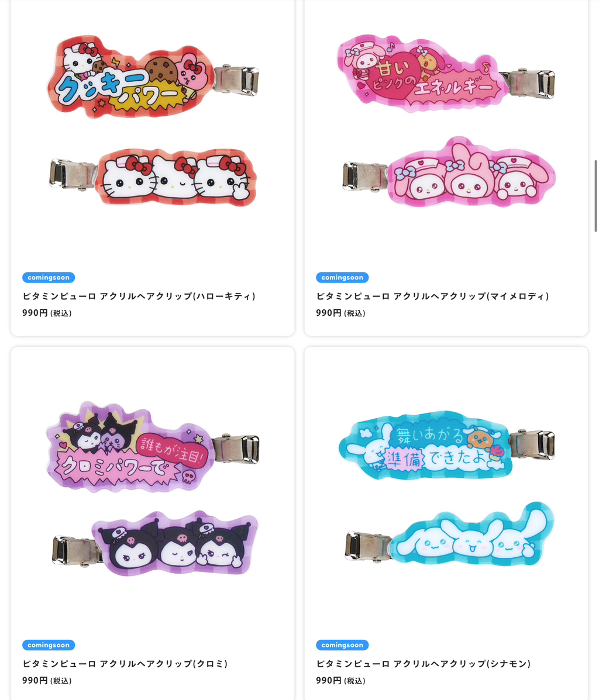The image size is (599, 700).
Task: Click the three Kuromi faces hair clip
Action: pos(155,543)
